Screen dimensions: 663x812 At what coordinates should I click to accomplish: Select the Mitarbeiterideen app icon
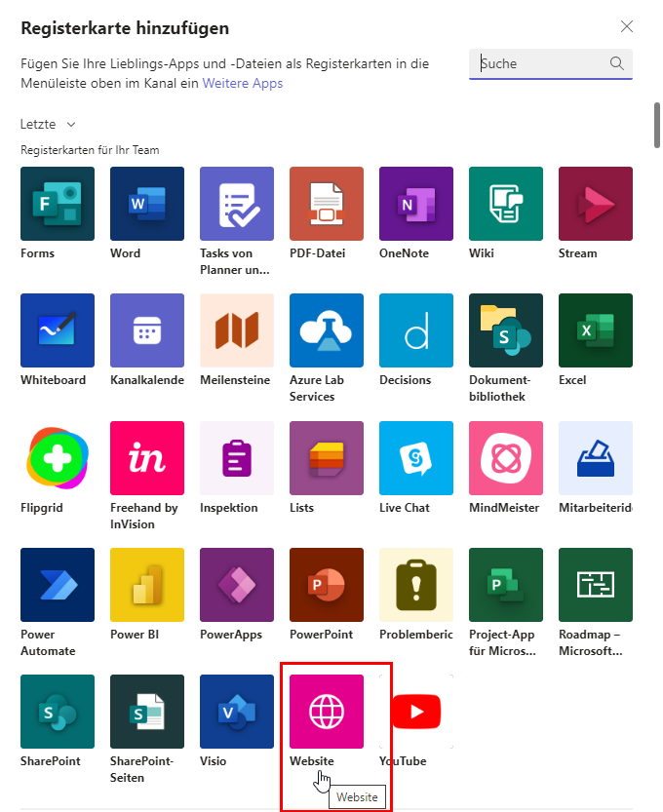(595, 458)
